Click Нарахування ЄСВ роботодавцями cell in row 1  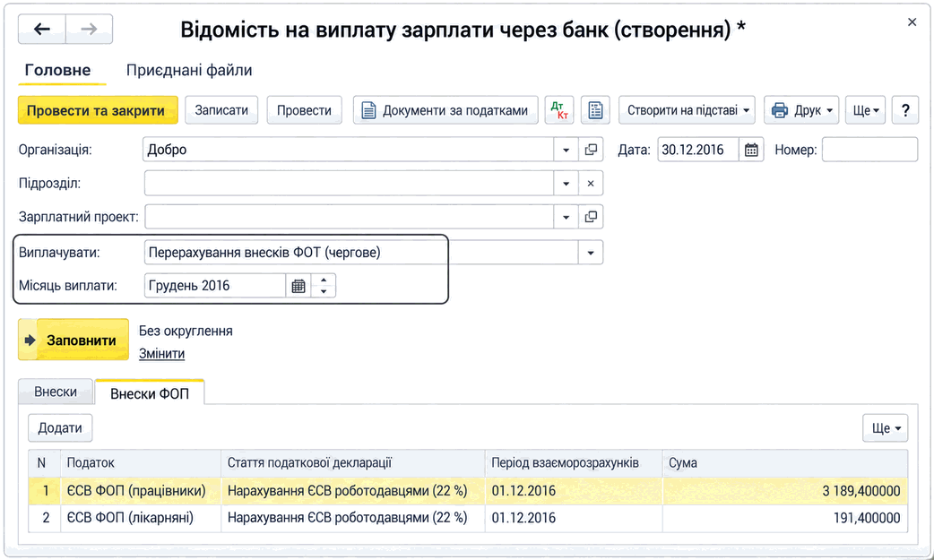click(x=352, y=491)
